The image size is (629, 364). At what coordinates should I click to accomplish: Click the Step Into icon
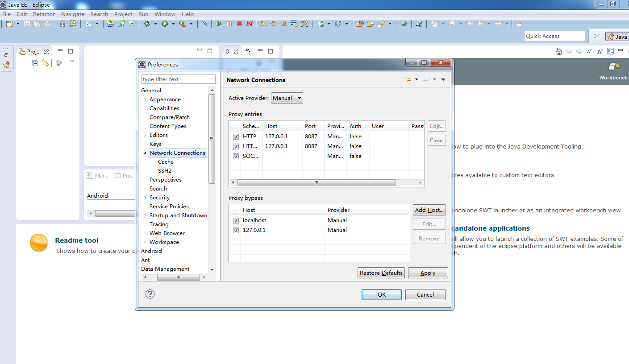pos(263,24)
